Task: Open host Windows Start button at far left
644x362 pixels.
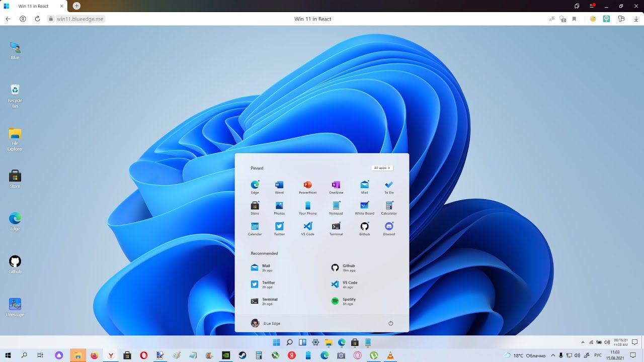Action: pyautogui.click(x=8, y=355)
